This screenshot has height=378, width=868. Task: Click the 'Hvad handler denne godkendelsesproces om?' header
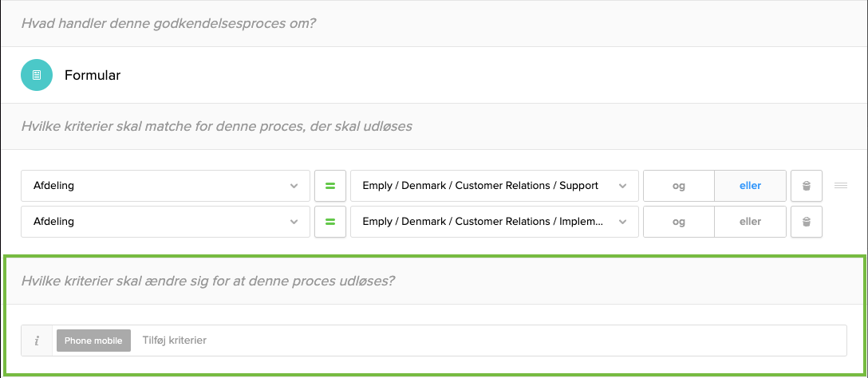(x=168, y=23)
